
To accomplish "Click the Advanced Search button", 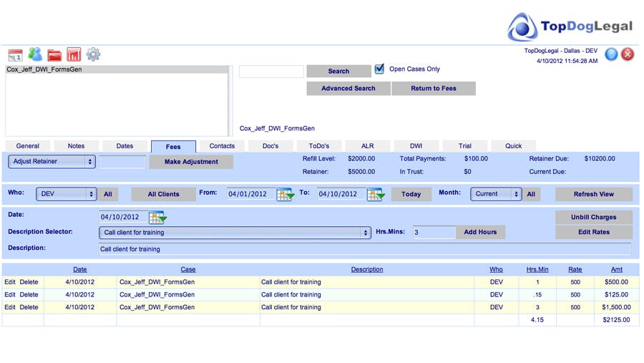I will tap(348, 89).
